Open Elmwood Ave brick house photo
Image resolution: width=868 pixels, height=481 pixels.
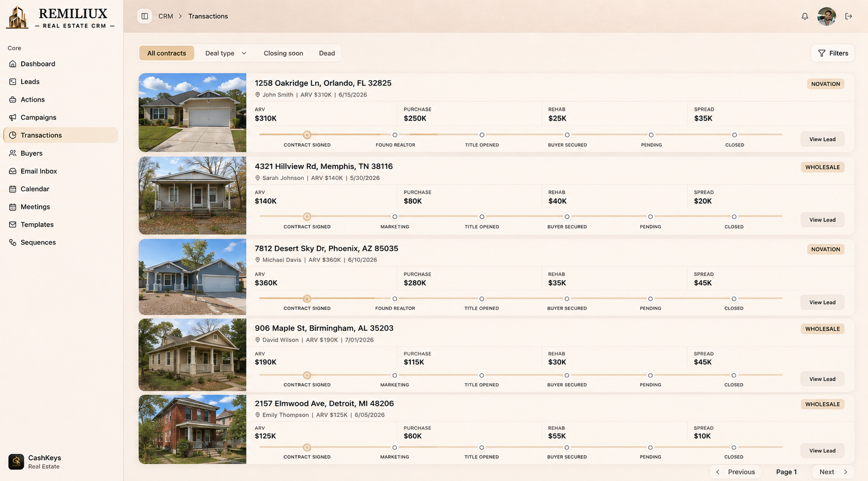[x=192, y=430]
